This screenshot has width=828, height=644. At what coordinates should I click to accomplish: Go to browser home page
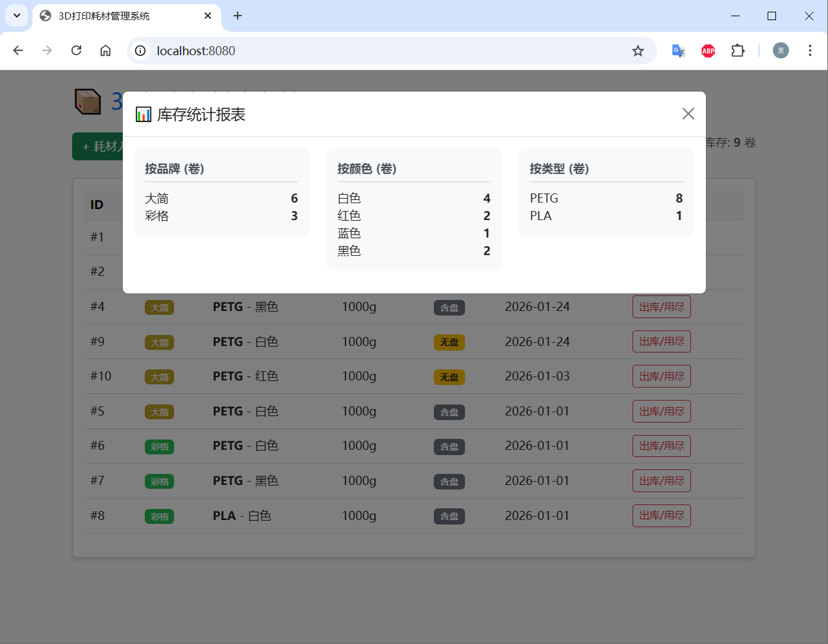click(106, 51)
